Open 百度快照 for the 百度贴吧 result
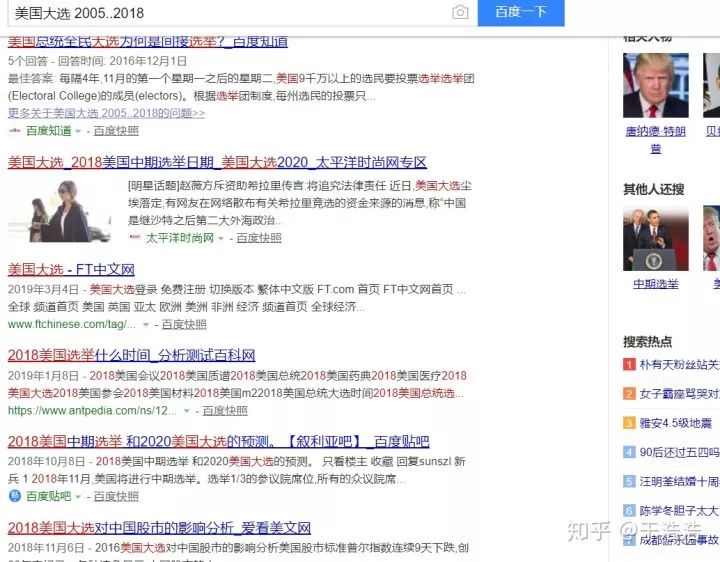The height and width of the screenshot is (562, 720). click(116, 496)
